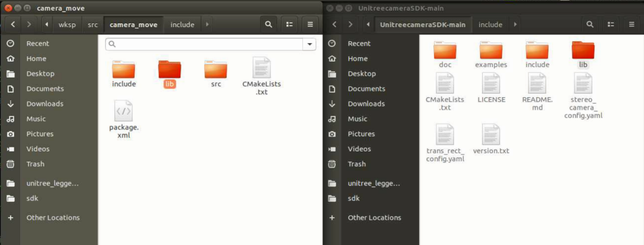Select UnitreecameraSDK-main path bar segment
The width and height of the screenshot is (644, 245).
click(422, 25)
